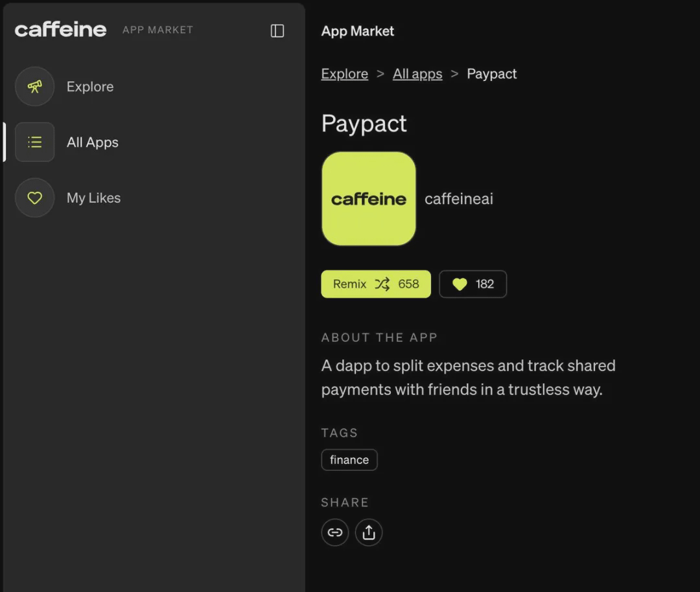
Task: Click the caffeine logo in sidebar
Action: click(61, 30)
